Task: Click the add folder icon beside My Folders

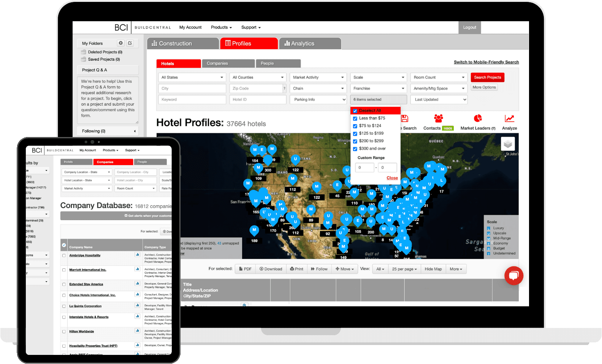Action: (120, 43)
